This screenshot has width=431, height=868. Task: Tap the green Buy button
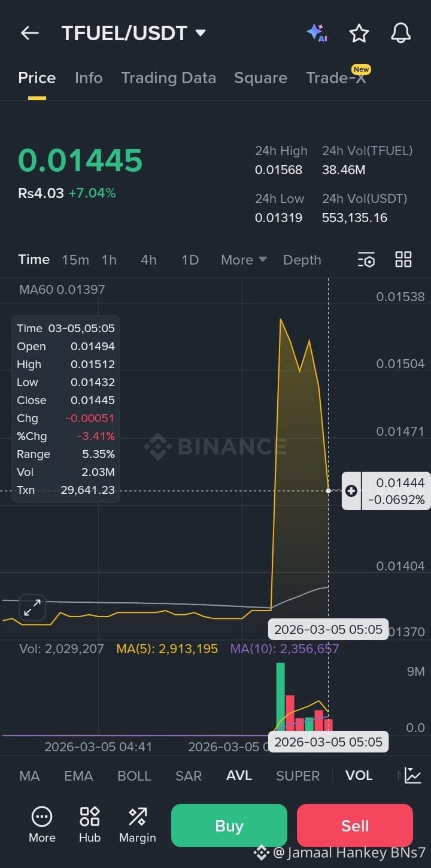click(229, 825)
